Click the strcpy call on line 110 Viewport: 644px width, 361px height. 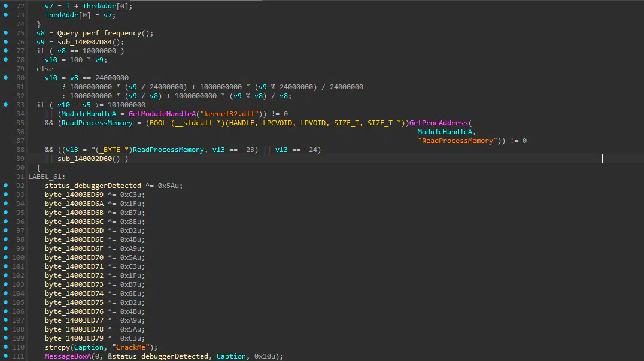[56, 347]
